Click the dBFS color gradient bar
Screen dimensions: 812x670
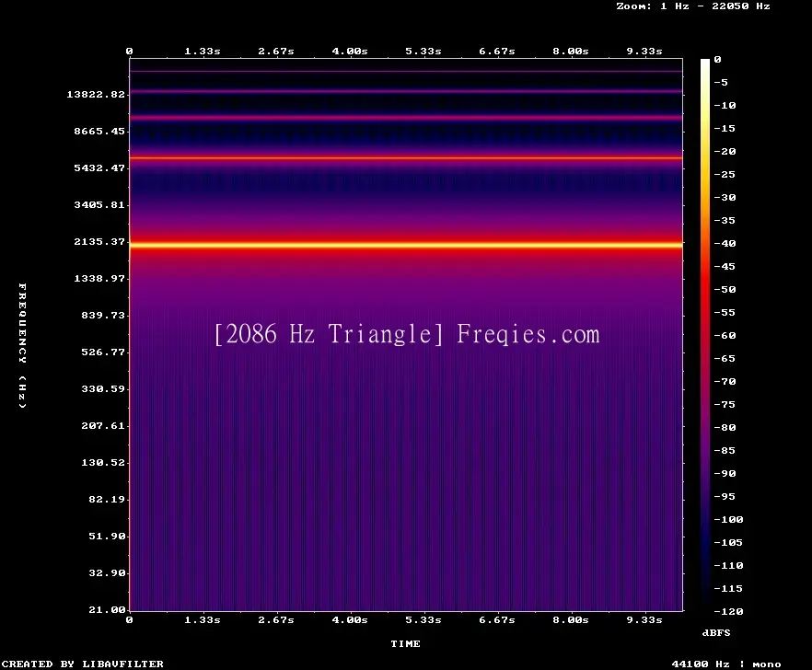pos(705,335)
